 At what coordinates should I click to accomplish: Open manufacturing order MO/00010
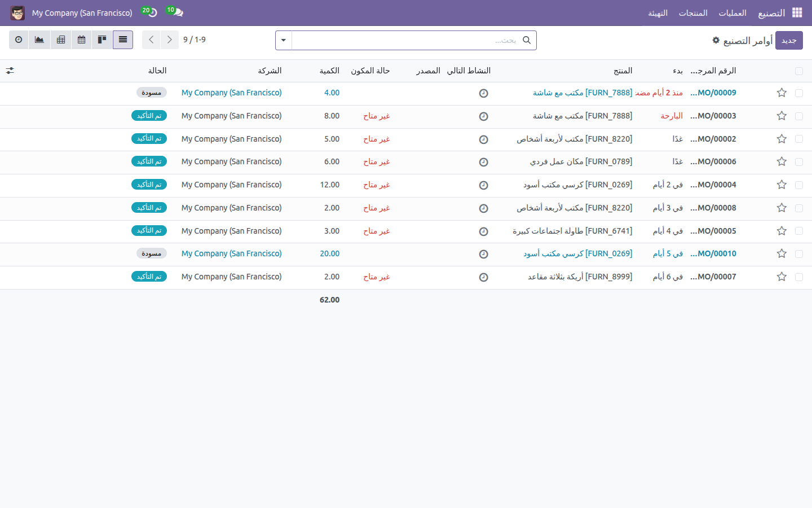(713, 253)
